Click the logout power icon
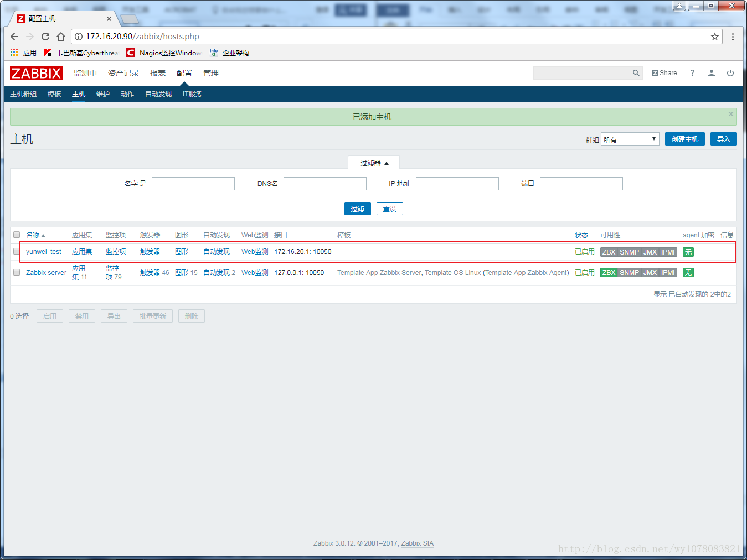The height and width of the screenshot is (560, 747). click(730, 73)
